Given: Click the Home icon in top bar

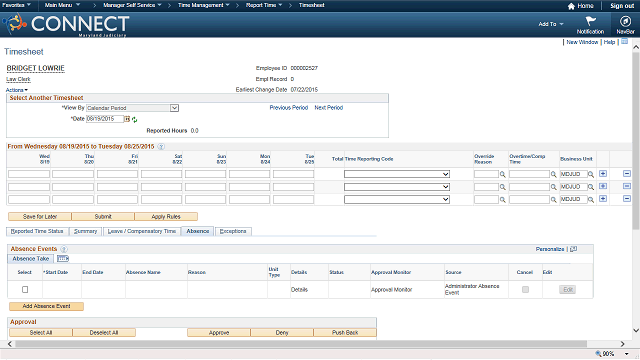Looking at the screenshot, I should tap(571, 6).
